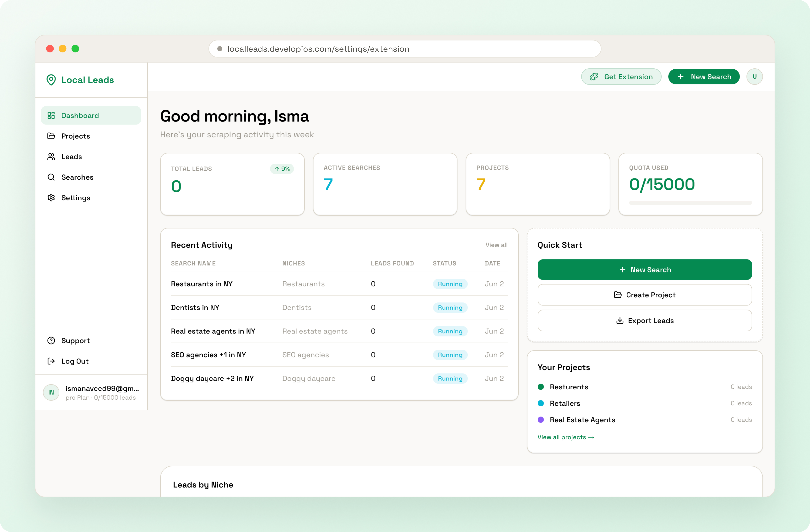810x532 pixels.
Task: Select the Restaurants in NY search row
Action: [339, 284]
